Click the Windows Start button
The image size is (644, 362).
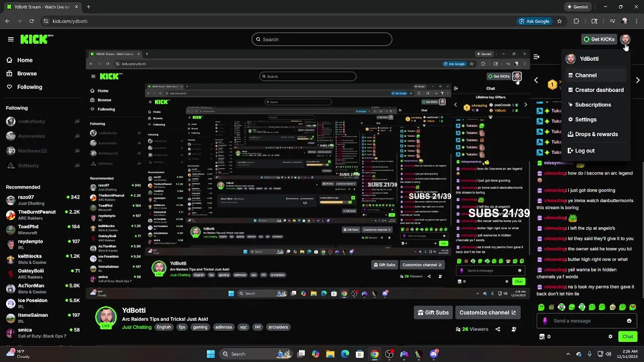(x=211, y=354)
